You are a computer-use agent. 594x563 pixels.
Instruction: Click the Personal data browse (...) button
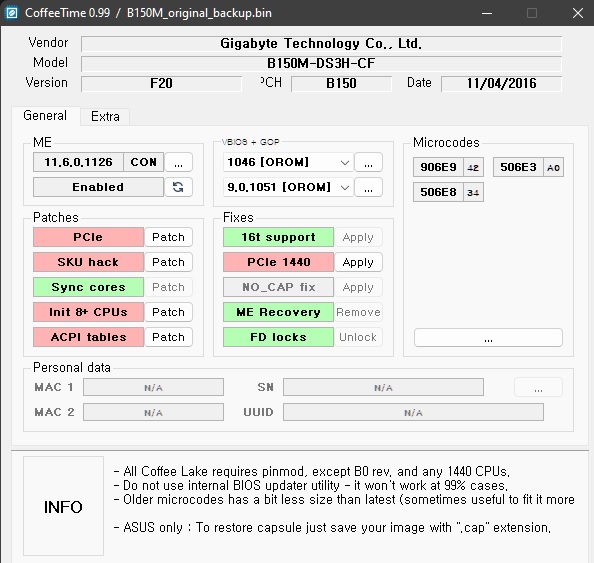click(538, 387)
